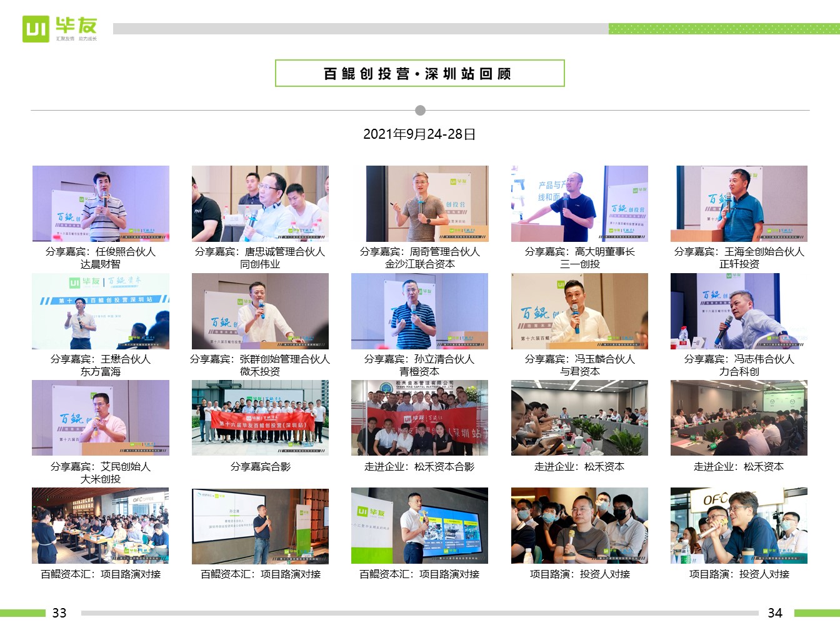
Task: Select caption 分享嘉宾：张群创始管理合伙人
Action: (x=260, y=359)
